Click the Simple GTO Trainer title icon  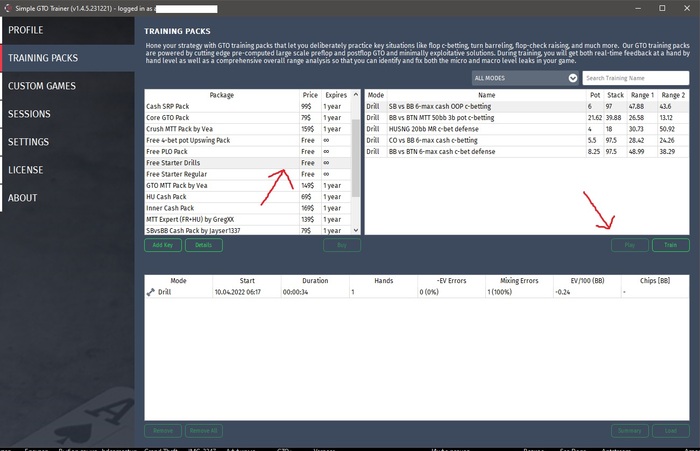pos(8,8)
